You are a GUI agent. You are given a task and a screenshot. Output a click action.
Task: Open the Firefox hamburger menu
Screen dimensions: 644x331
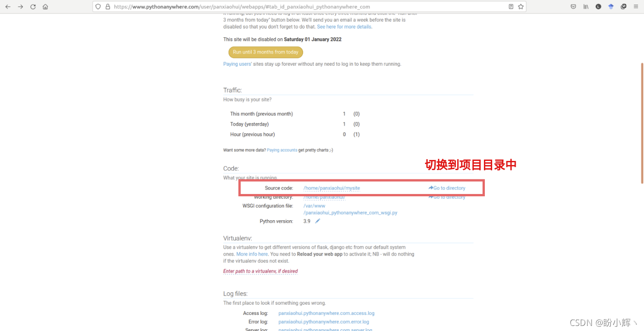point(636,7)
